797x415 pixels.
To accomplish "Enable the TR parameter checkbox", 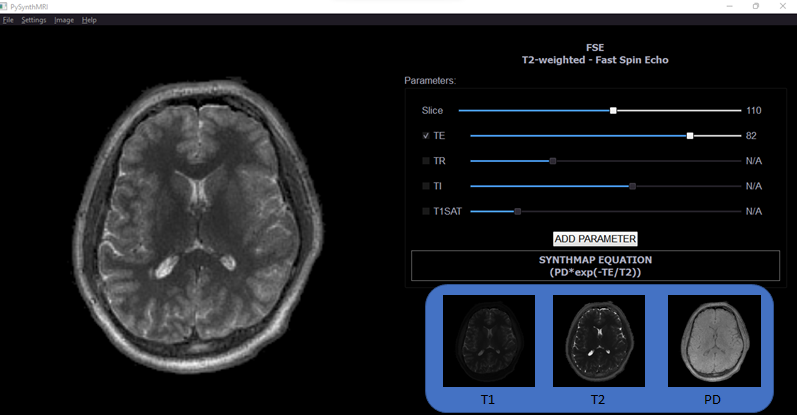I will [426, 160].
